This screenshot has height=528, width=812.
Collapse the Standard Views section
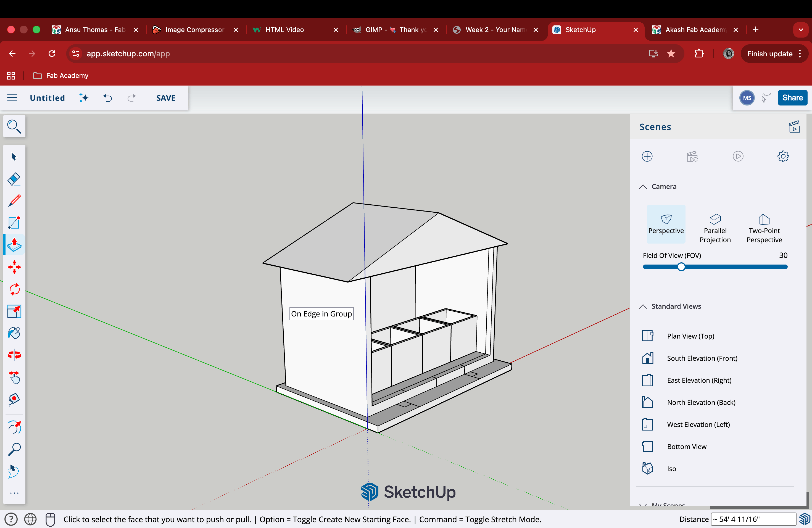tap(643, 306)
